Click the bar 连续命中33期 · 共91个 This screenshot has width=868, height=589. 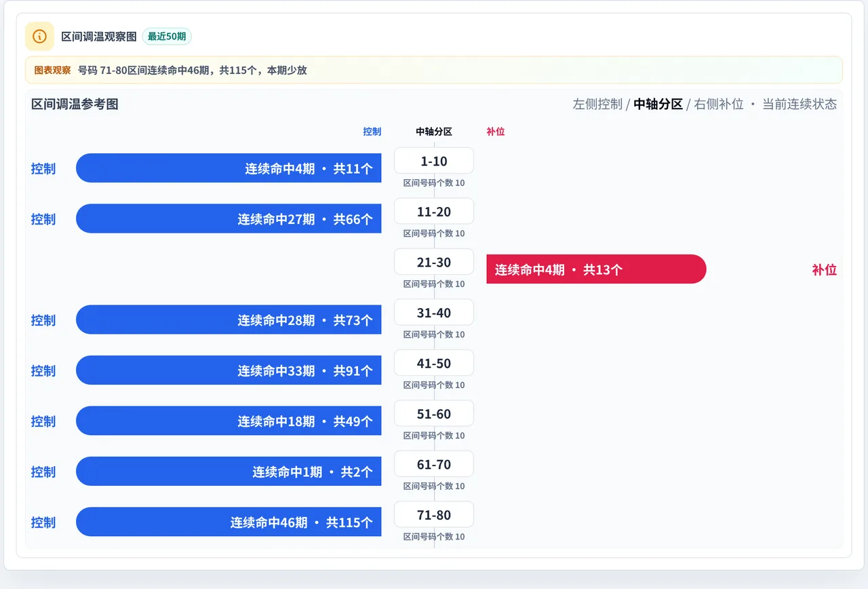click(229, 370)
